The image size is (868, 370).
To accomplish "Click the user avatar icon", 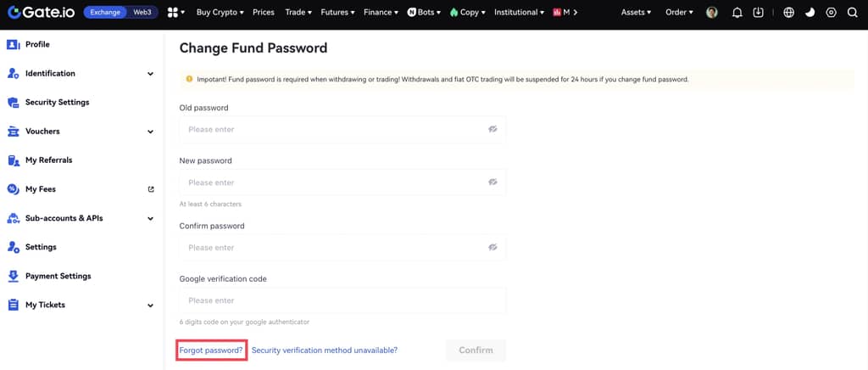I will point(712,13).
